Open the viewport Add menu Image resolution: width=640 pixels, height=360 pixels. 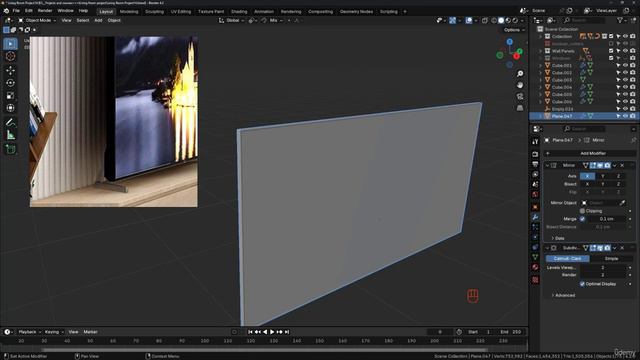tap(98, 20)
